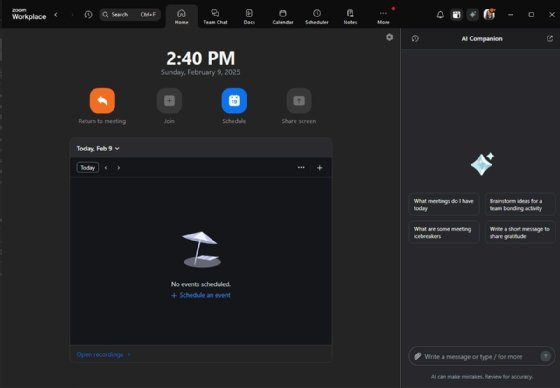The width and height of the screenshot is (560, 388).
Task: Open recordings link
Action: pos(103,354)
